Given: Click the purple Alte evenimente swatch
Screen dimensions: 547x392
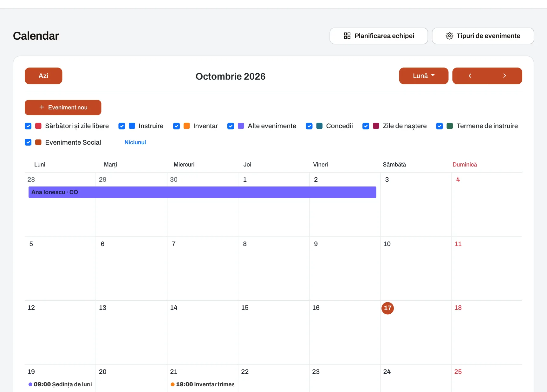Looking at the screenshot, I should 241,126.
